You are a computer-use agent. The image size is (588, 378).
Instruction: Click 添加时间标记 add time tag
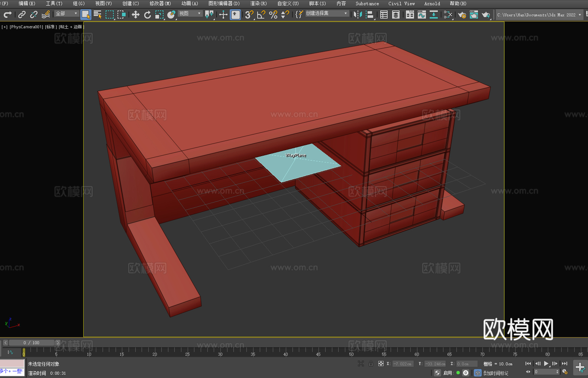coord(496,373)
